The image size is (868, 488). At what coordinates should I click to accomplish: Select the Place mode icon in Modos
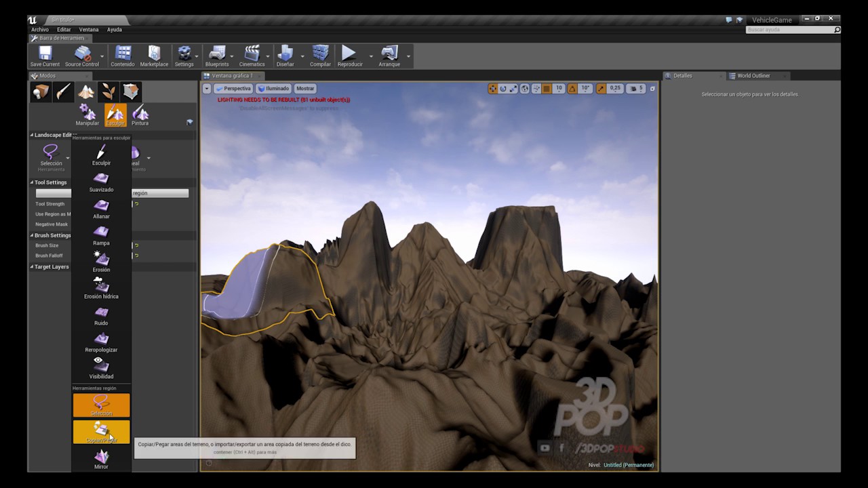(41, 91)
